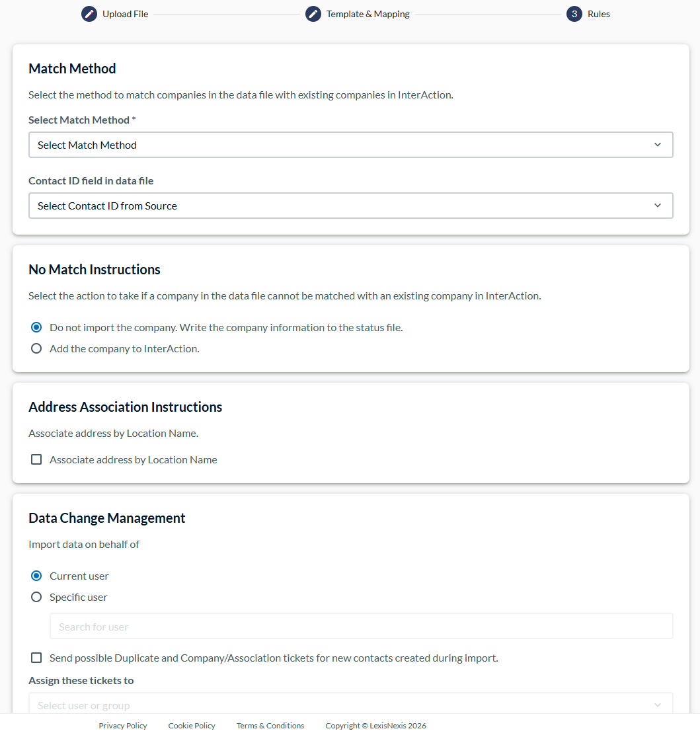Viewport: 700px width, 733px height.
Task: Check Send possible Duplicate tickets checkbox
Action: 36,658
